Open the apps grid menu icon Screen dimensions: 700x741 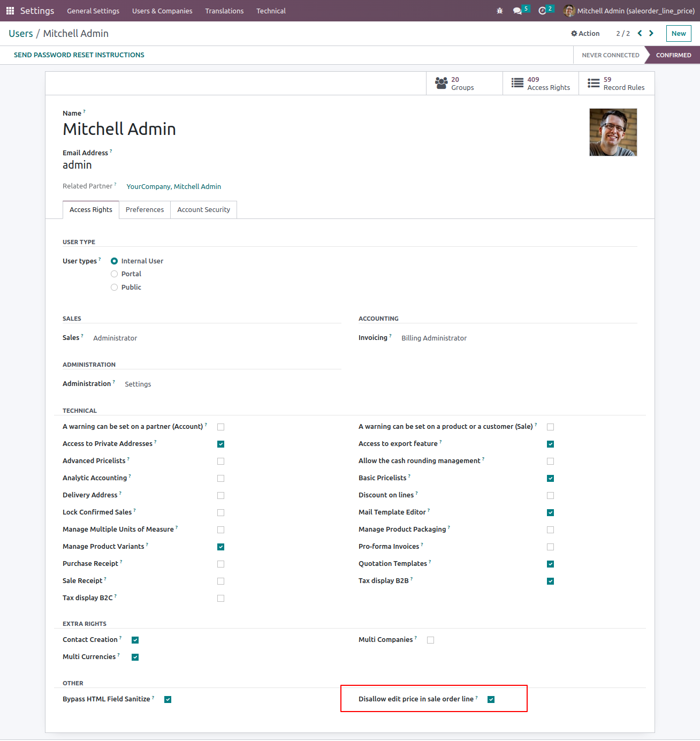point(10,11)
